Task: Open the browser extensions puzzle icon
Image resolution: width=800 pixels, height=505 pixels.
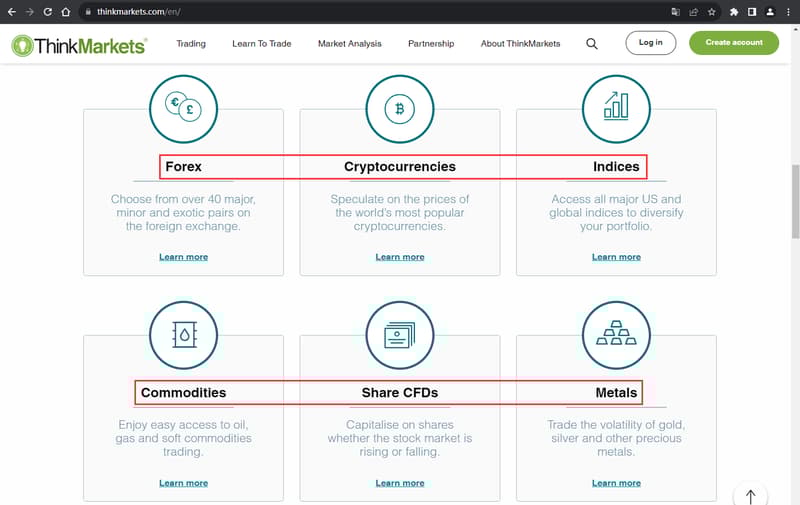Action: point(735,12)
